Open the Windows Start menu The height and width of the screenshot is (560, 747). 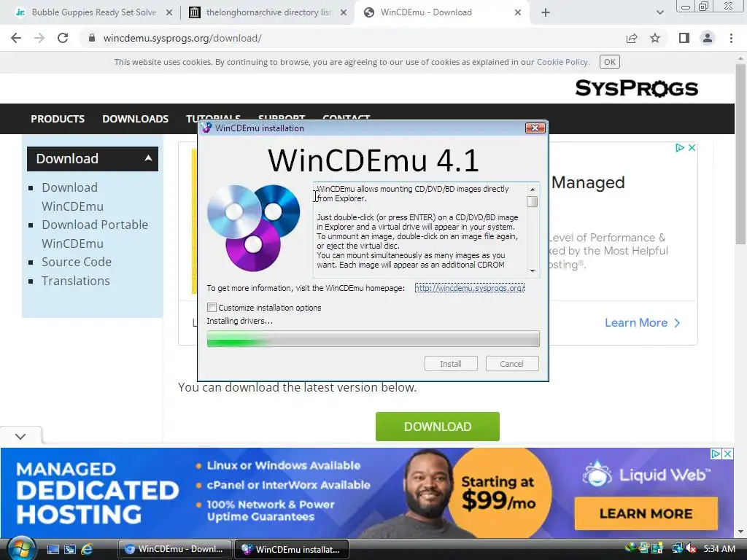[21, 548]
